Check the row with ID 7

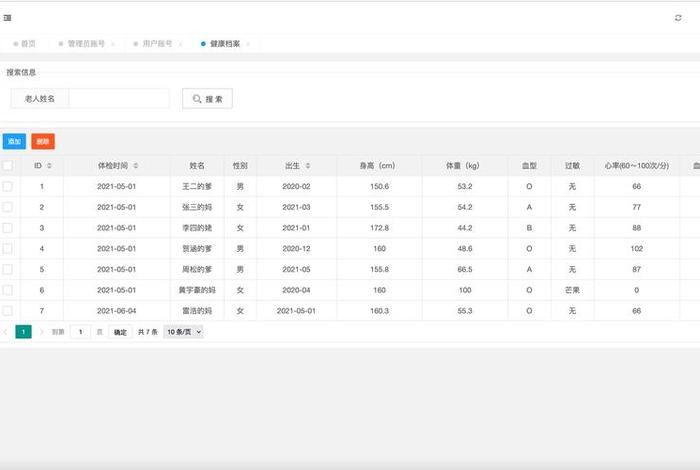click(8, 311)
